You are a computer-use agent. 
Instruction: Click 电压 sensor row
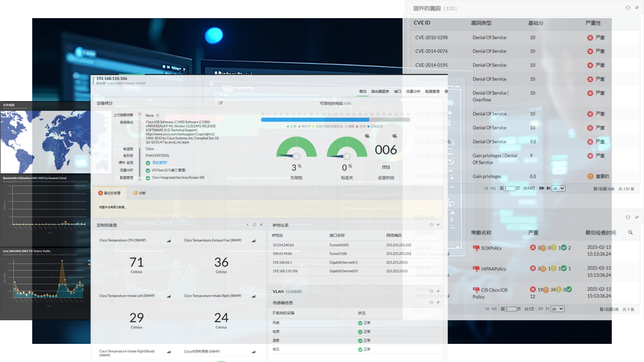(356, 349)
